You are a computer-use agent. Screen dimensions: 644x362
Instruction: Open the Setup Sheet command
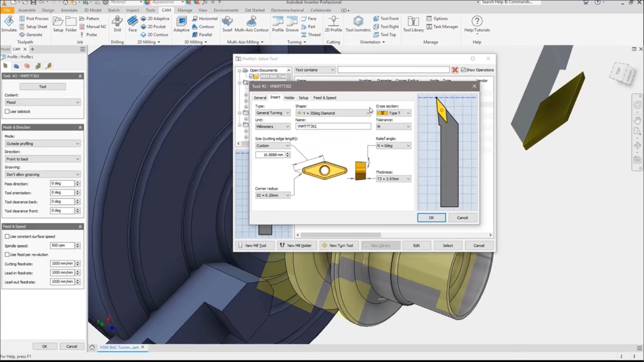[33, 26]
